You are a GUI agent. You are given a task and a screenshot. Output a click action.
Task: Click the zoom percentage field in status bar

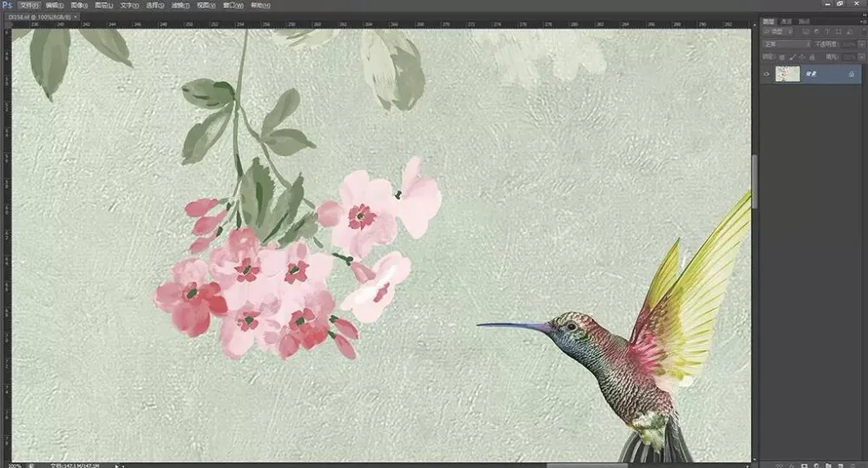tap(13, 465)
